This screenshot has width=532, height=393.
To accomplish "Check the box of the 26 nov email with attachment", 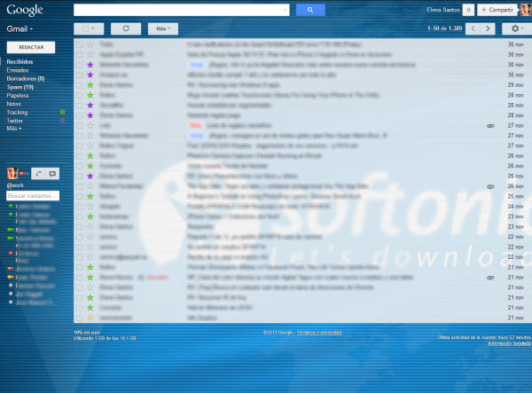I will 80,186.
